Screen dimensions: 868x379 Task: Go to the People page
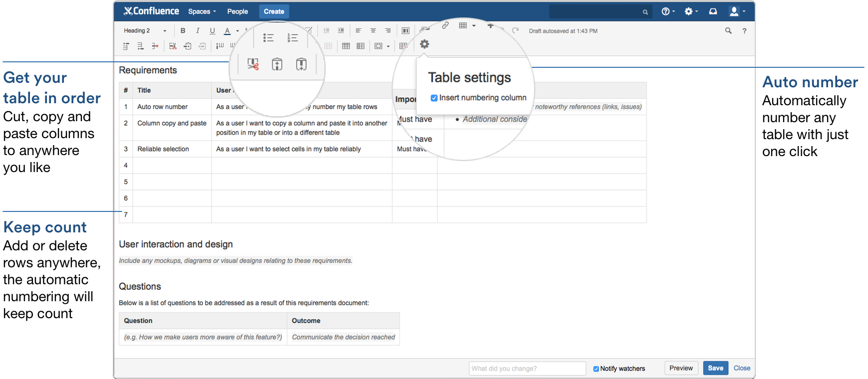pyautogui.click(x=237, y=11)
